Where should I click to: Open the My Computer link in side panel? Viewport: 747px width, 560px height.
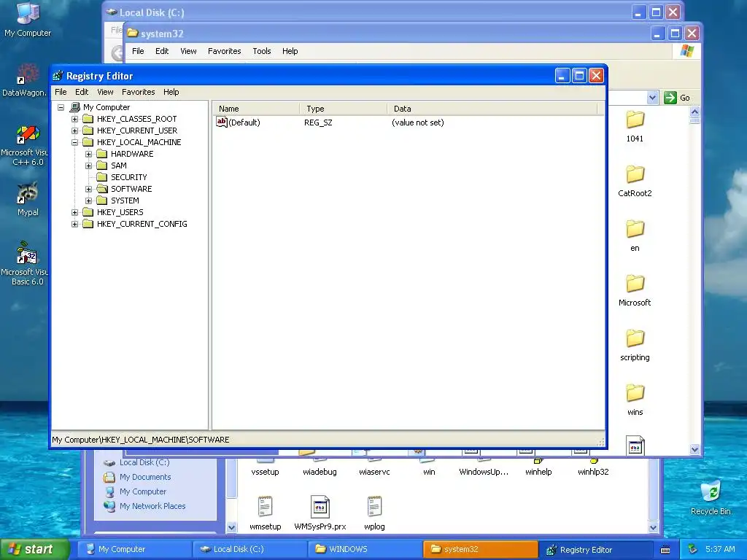point(143,491)
